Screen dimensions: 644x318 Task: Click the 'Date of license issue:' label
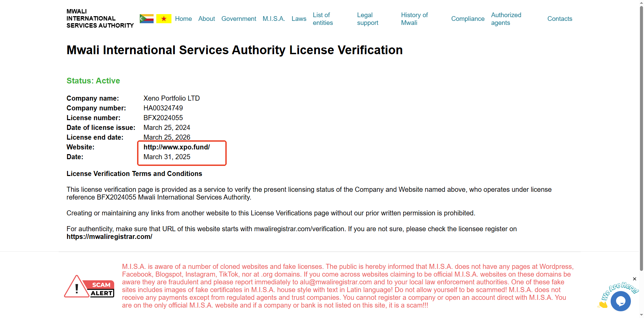tap(101, 128)
